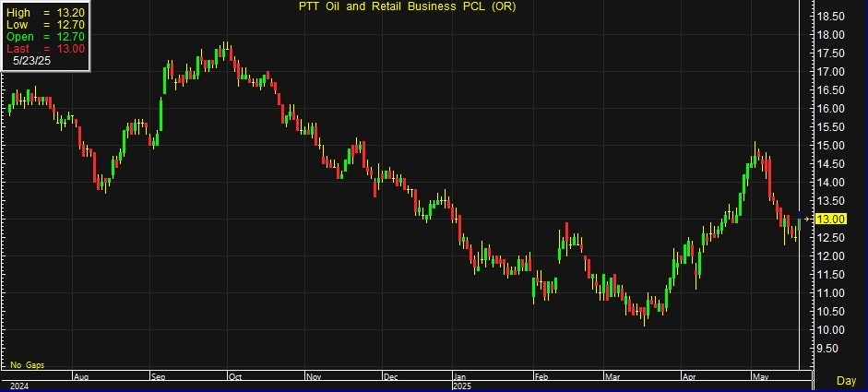Click the 17.50 price axis label
This screenshot has height=392, width=868.
click(x=831, y=53)
